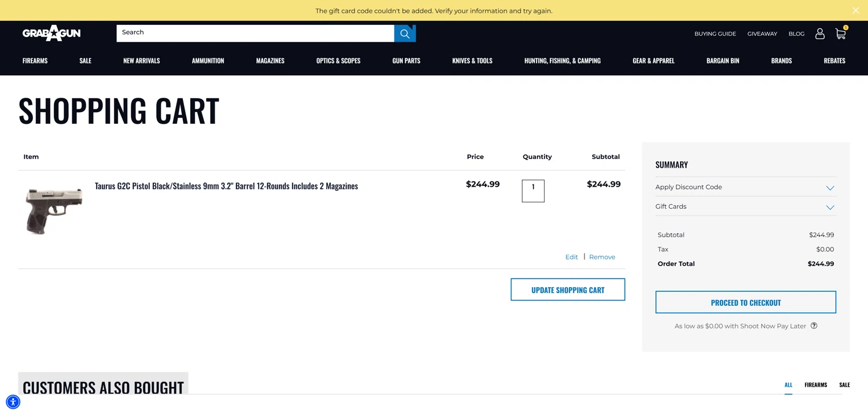This screenshot has width=868, height=415.
Task: Click the Order Total value $244.99
Action: click(821, 264)
